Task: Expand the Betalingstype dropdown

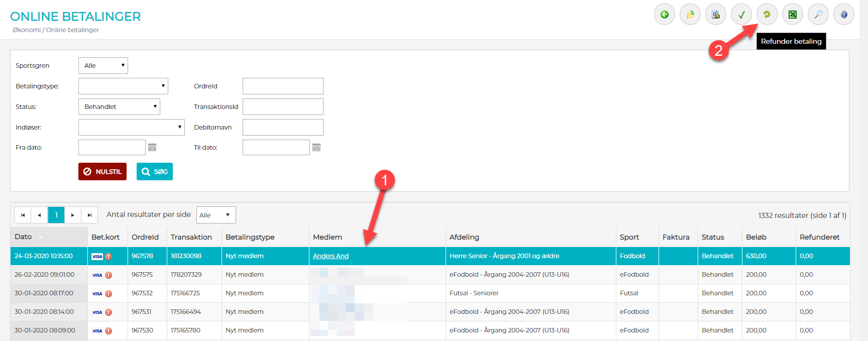Action: coord(123,86)
